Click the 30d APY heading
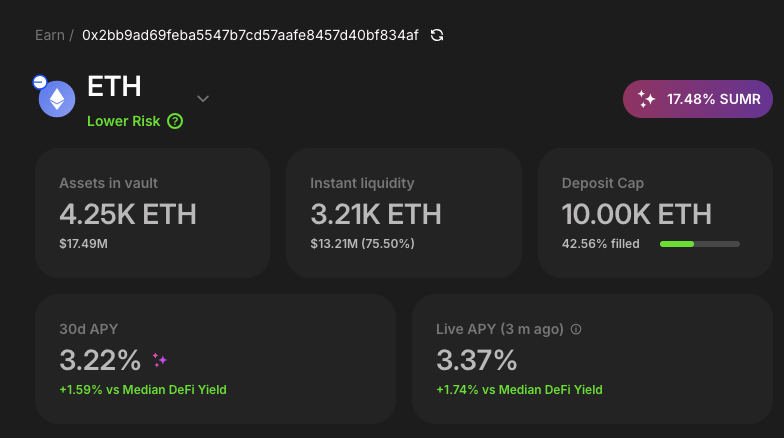The height and width of the screenshot is (438, 784). click(x=90, y=328)
